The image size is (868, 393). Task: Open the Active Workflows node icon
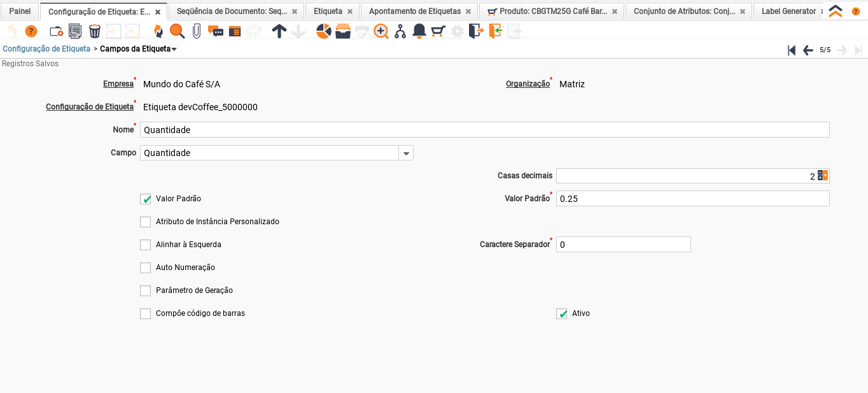(400, 31)
